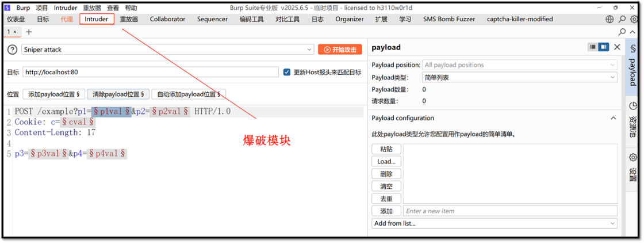The height and width of the screenshot is (243, 644).
Task: Click the search icon beside the globe
Action: [622, 20]
